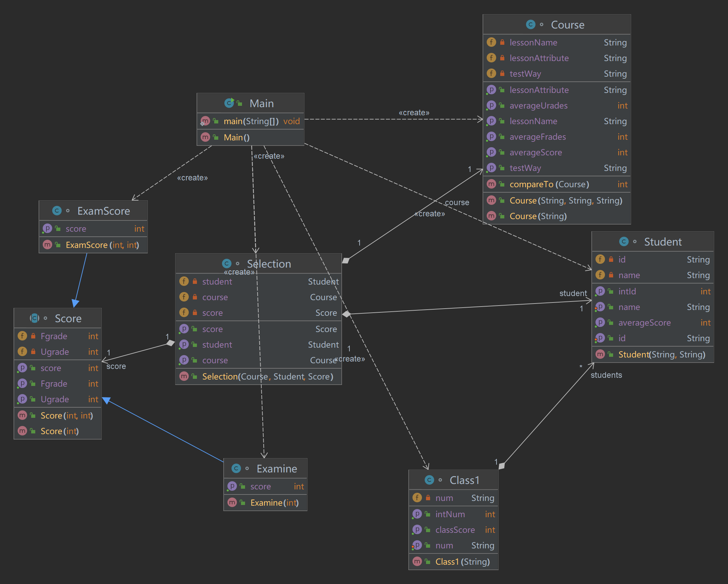
Task: Click property icon beside averageUrades
Action: click(x=491, y=105)
